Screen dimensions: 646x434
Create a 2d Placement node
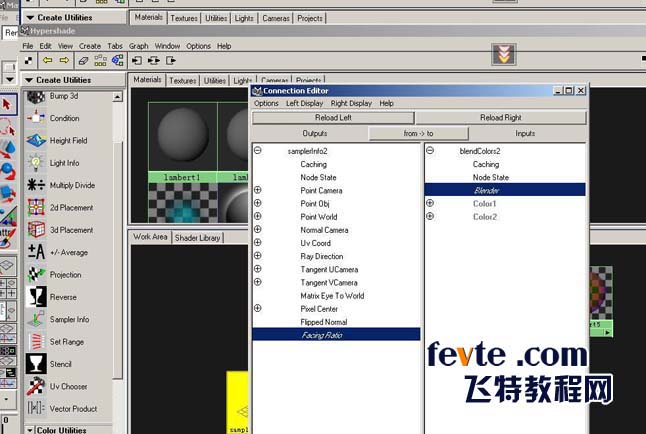pyautogui.click(x=71, y=207)
